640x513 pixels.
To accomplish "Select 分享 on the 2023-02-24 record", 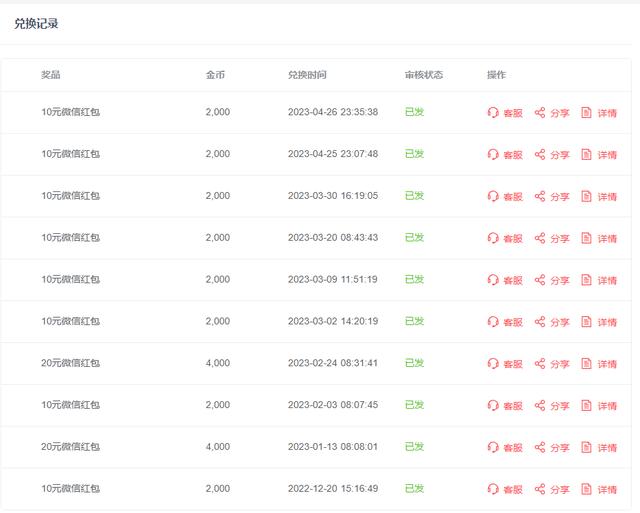I will click(x=559, y=365).
